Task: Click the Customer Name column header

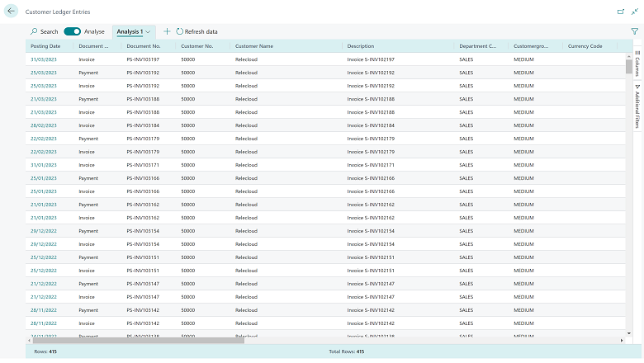Action: pyautogui.click(x=254, y=46)
